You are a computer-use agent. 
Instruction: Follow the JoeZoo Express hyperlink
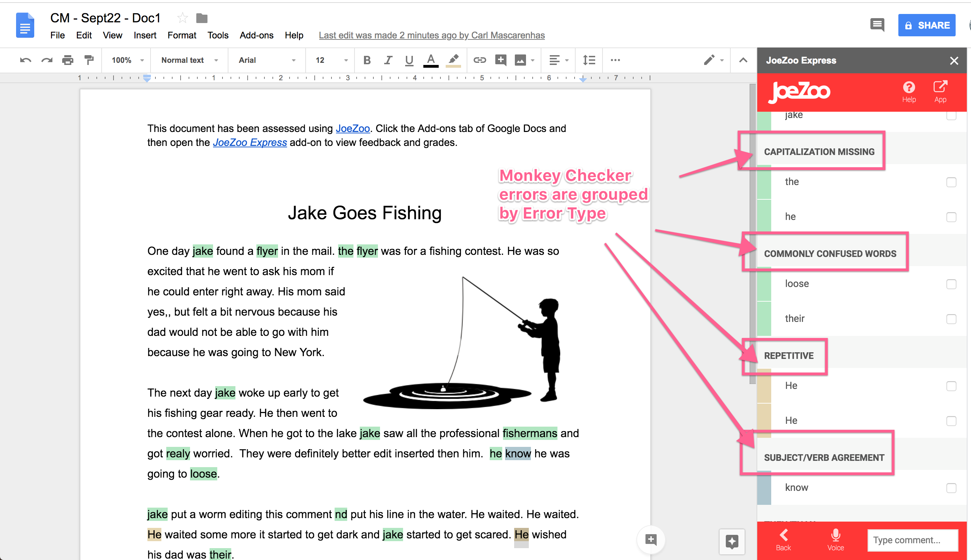click(x=250, y=142)
